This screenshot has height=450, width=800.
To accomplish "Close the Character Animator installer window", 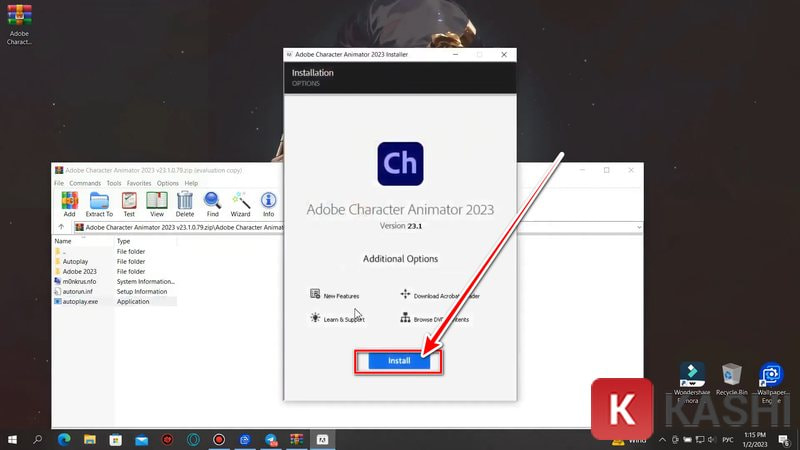I will tap(504, 55).
